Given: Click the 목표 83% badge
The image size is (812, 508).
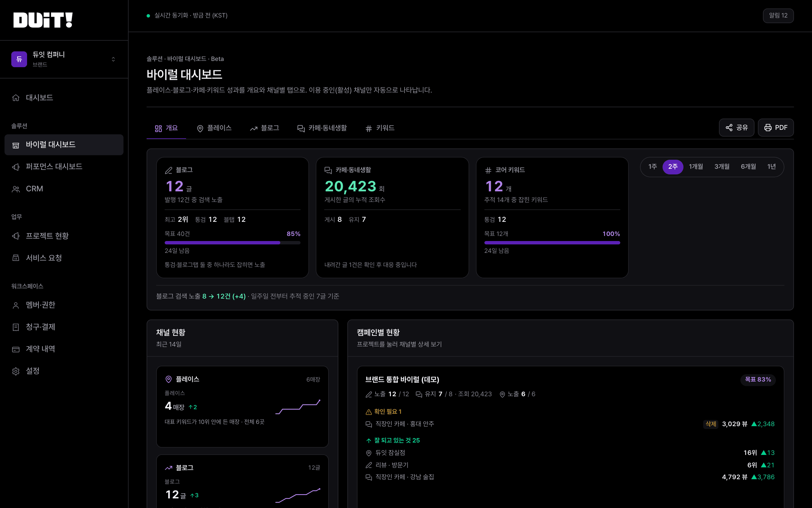Looking at the screenshot, I should [758, 379].
